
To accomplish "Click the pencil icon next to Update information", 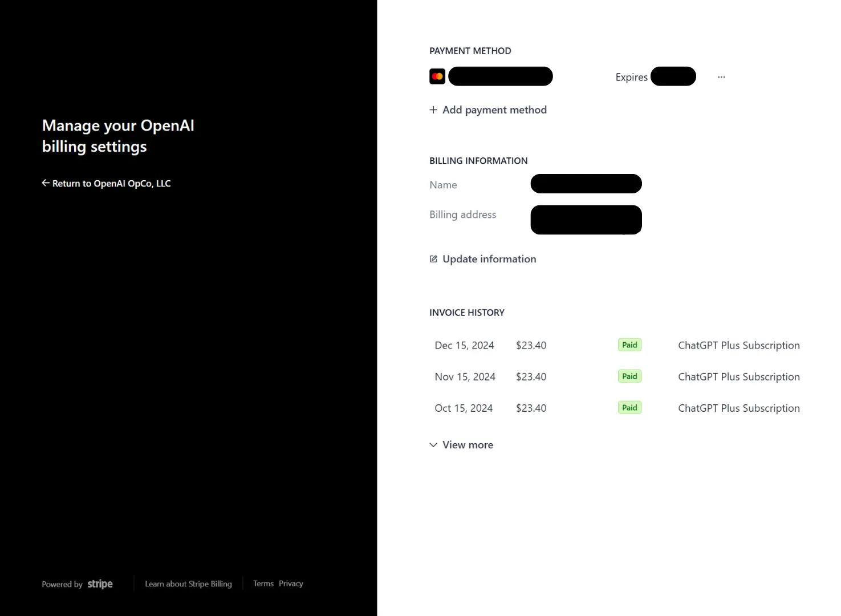I will coord(433,258).
